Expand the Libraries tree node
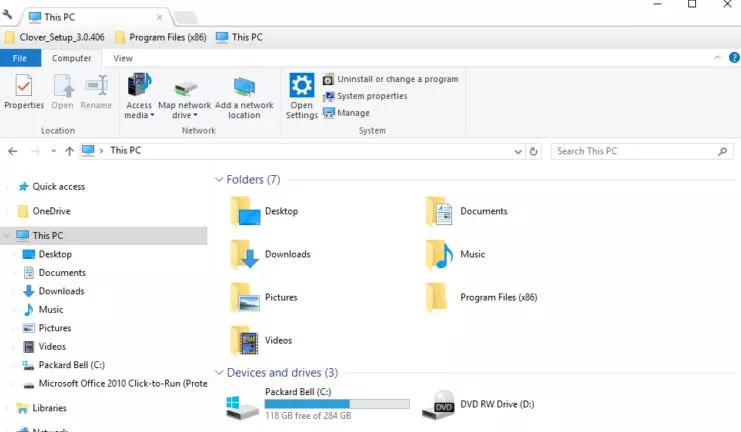 [x=7, y=408]
